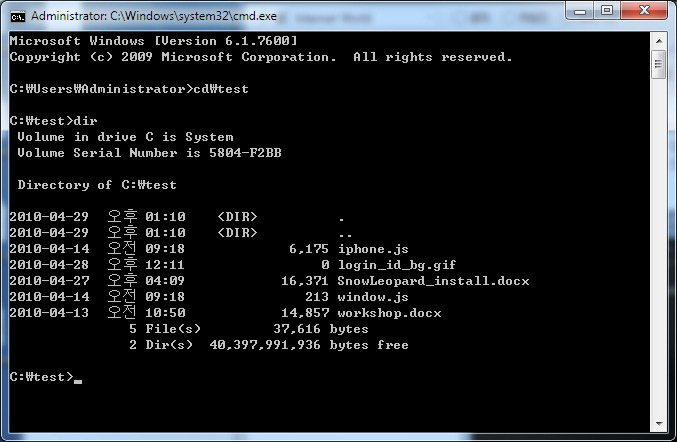Click the file size '16,371'

pos(305,281)
